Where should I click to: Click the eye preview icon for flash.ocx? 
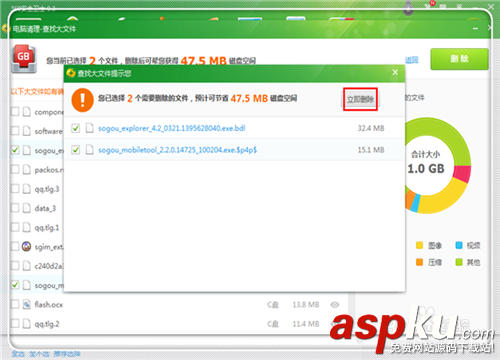click(335, 304)
